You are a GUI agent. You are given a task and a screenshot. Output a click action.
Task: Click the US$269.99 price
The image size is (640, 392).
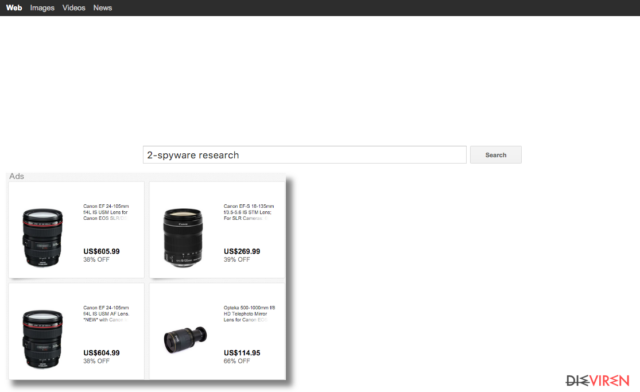242,251
